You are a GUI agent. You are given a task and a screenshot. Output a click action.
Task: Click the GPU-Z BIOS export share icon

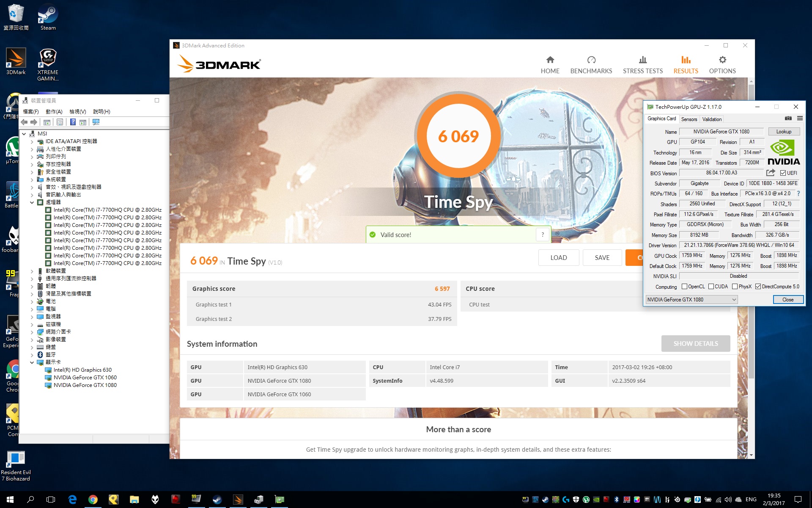tap(771, 173)
